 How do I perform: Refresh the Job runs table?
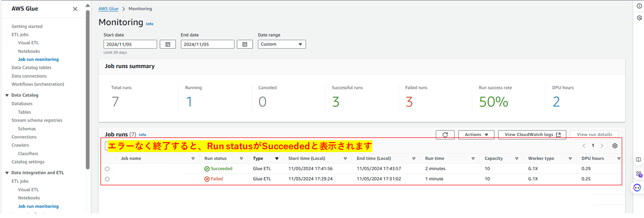pyautogui.click(x=445, y=135)
